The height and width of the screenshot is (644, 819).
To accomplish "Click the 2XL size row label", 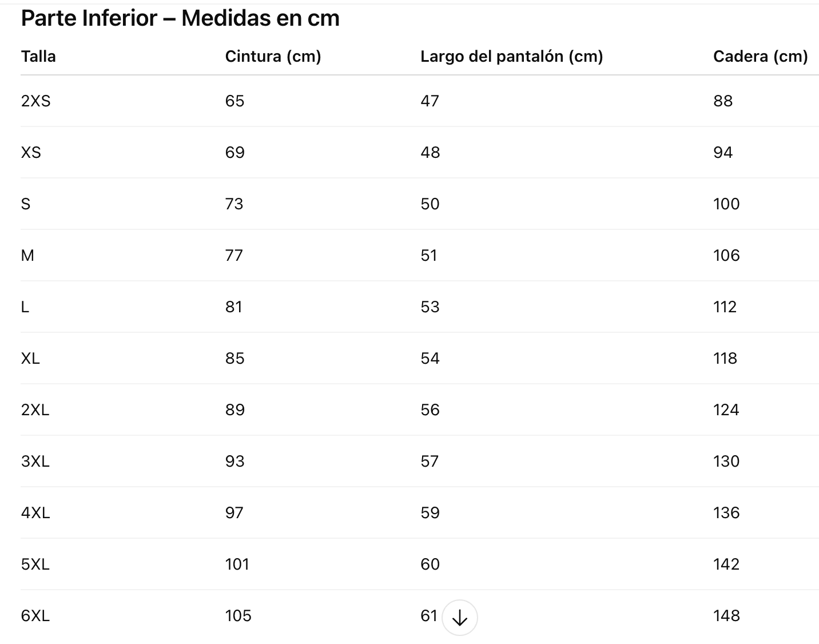I will pos(35,410).
